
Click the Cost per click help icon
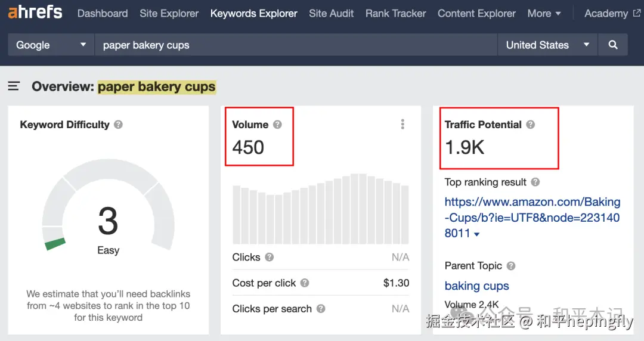click(x=305, y=283)
